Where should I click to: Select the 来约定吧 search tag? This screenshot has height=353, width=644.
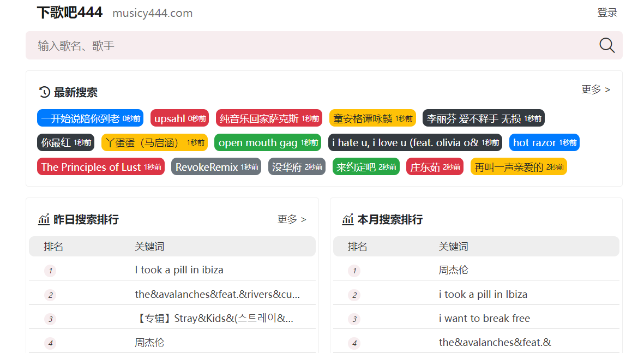tap(366, 167)
